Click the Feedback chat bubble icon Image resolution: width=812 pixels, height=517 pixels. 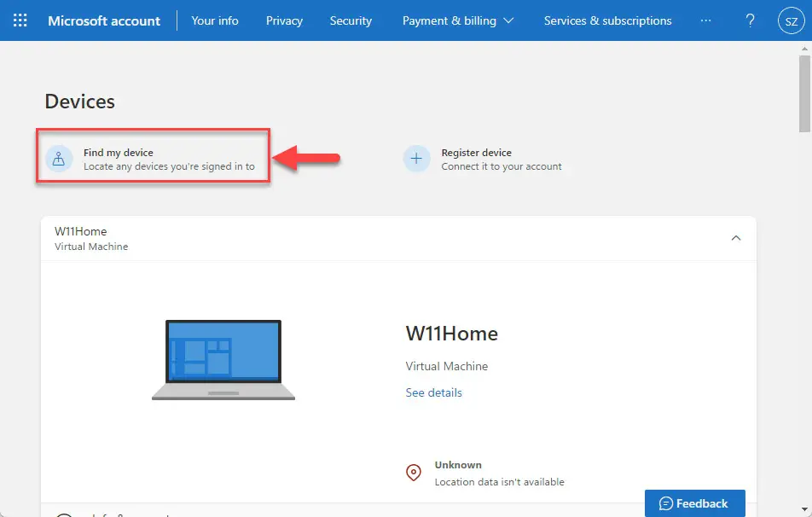(666, 503)
